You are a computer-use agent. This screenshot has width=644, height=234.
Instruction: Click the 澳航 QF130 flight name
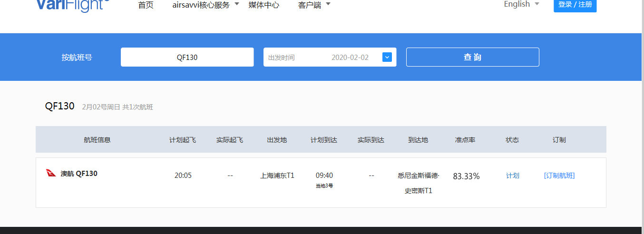79,174
